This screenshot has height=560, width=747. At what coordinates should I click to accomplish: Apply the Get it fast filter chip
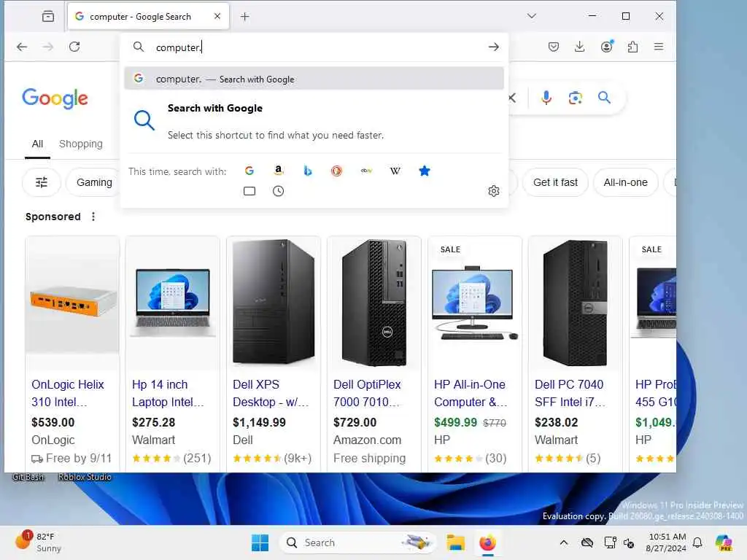(555, 182)
